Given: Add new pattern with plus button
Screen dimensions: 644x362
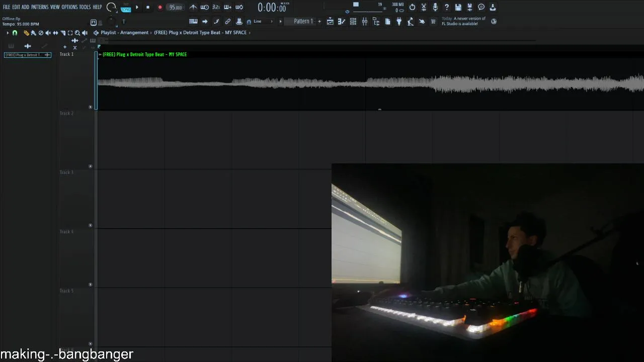Looking at the screenshot, I should (x=319, y=21).
